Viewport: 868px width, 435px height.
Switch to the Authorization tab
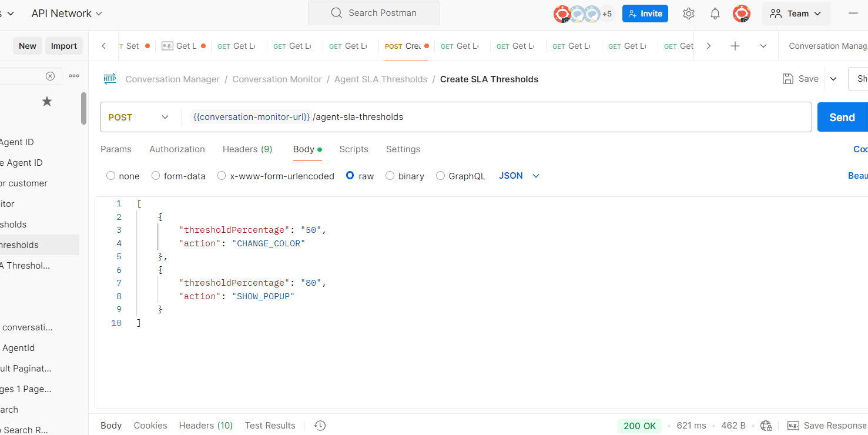(x=177, y=149)
